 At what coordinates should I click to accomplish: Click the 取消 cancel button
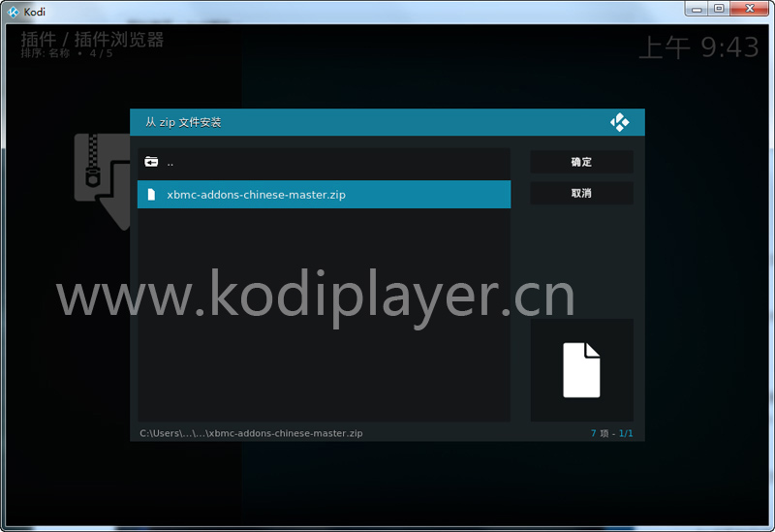pyautogui.click(x=581, y=193)
